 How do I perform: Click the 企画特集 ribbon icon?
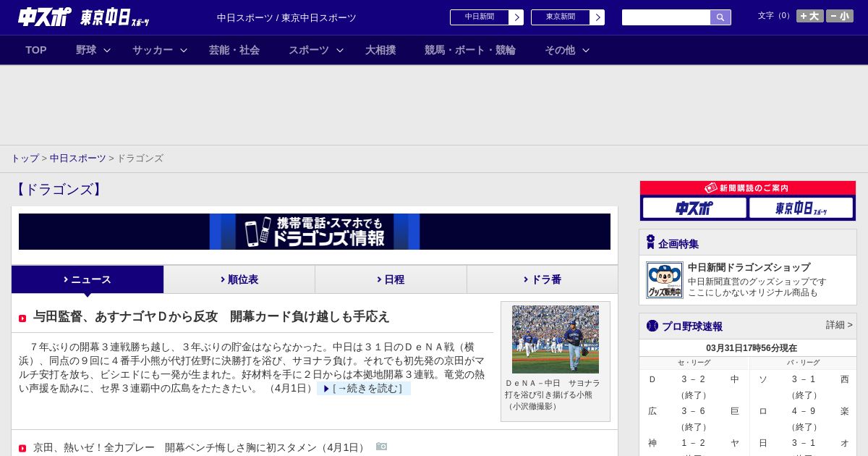(x=650, y=242)
